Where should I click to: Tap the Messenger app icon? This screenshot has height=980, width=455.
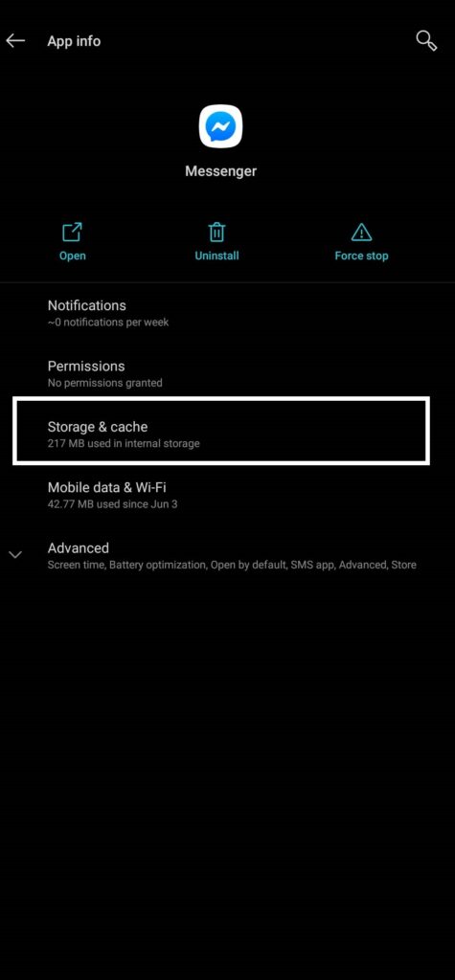[x=220, y=126]
